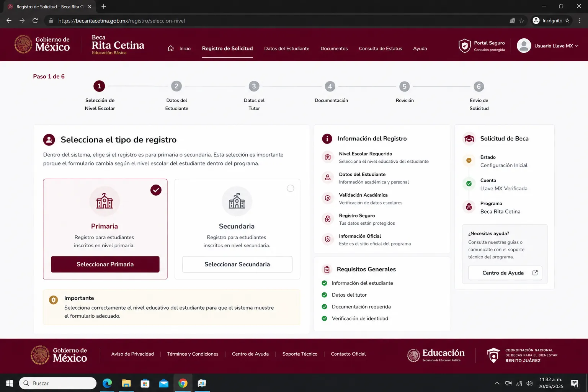Screen dimensions: 588x392
Task: Click the Gobierno de México header logo
Action: tap(42, 44)
